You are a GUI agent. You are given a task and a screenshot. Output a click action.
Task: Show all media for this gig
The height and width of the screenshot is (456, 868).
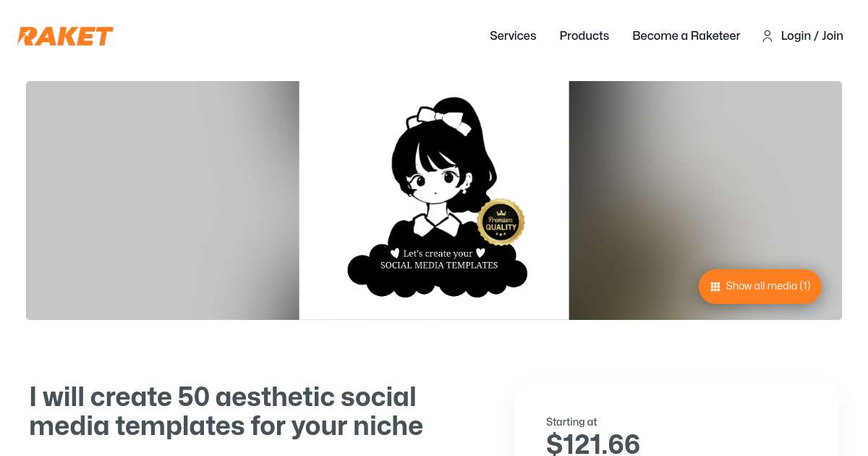(759, 287)
